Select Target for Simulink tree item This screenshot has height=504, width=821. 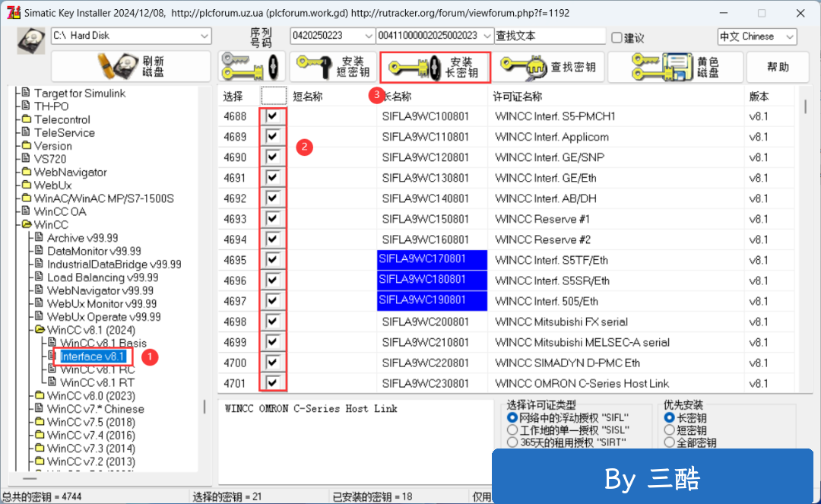(x=80, y=94)
